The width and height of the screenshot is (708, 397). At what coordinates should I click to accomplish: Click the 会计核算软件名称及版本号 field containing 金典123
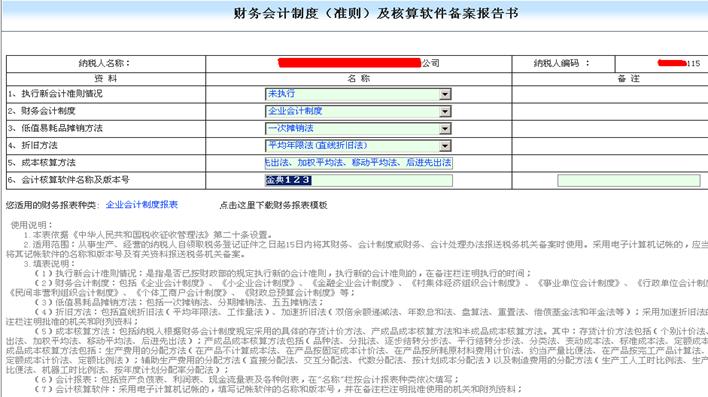[x=359, y=180]
